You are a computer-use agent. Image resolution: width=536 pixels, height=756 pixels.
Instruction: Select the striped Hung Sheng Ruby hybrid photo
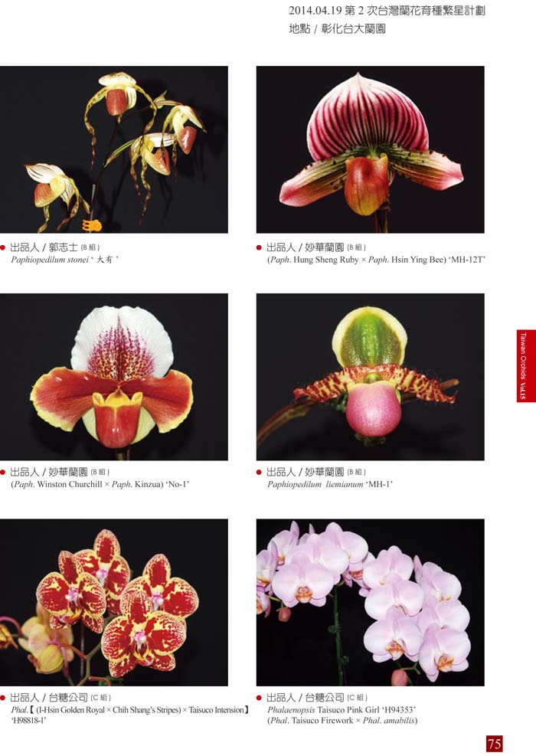[370, 149]
